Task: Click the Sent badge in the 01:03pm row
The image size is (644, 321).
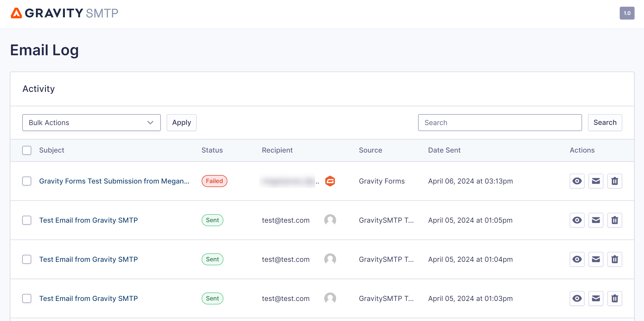Action: (x=212, y=298)
